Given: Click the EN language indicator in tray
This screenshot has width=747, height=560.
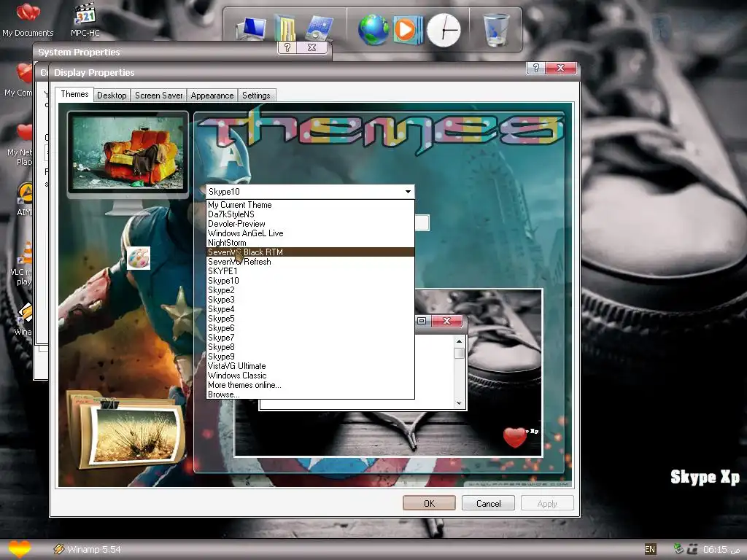Looking at the screenshot, I should click(650, 549).
